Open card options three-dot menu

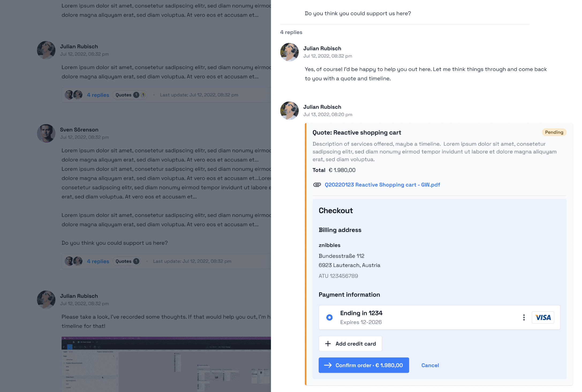[524, 317]
